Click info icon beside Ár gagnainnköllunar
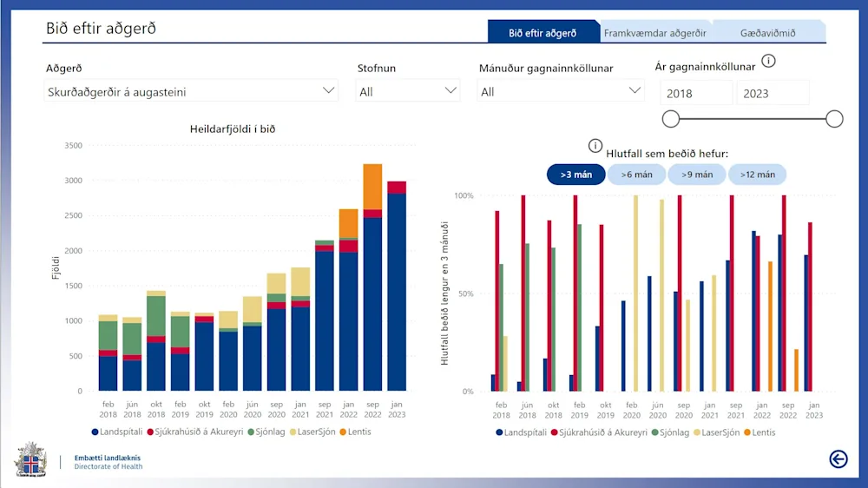This screenshot has width=868, height=488. (768, 62)
